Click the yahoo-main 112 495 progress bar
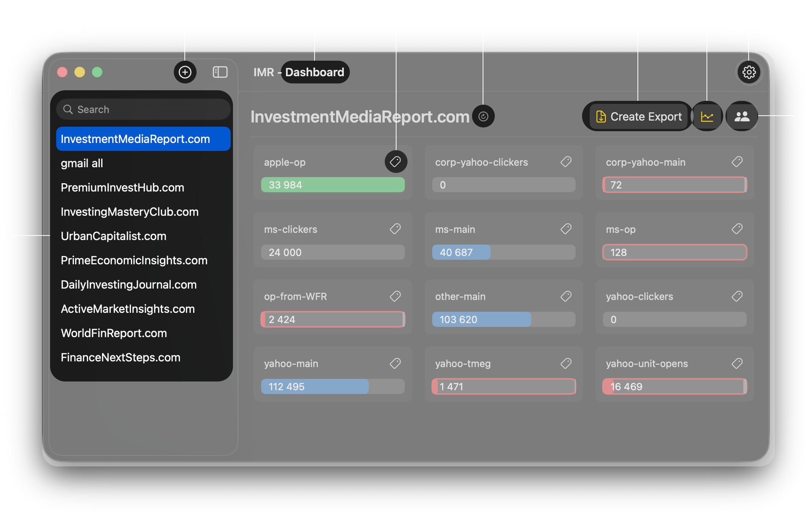 (332, 387)
